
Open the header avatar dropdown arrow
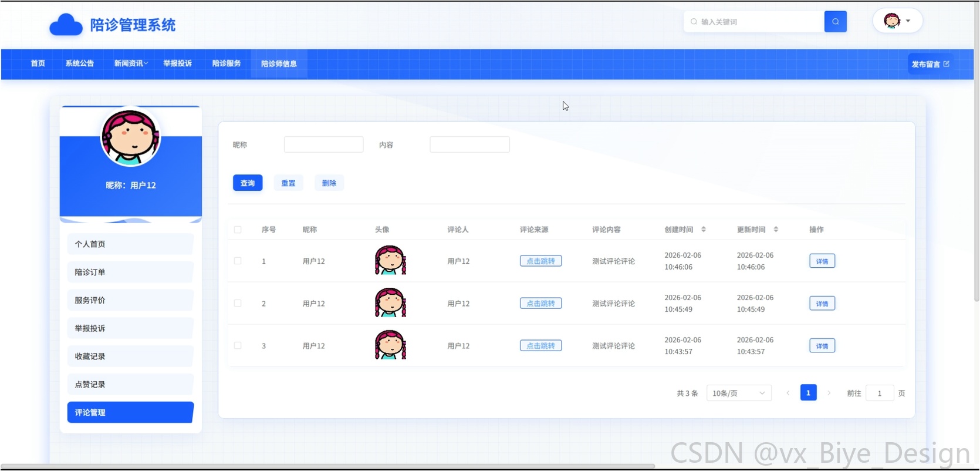pos(908,21)
